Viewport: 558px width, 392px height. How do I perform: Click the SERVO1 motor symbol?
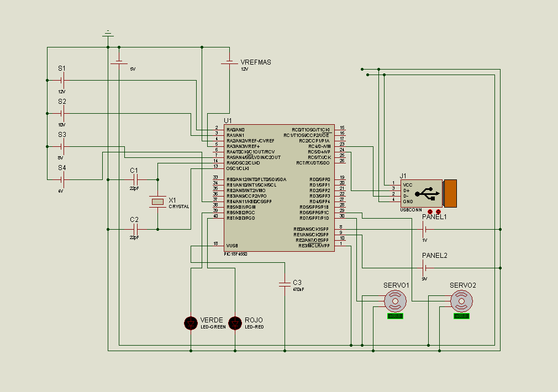395,301
